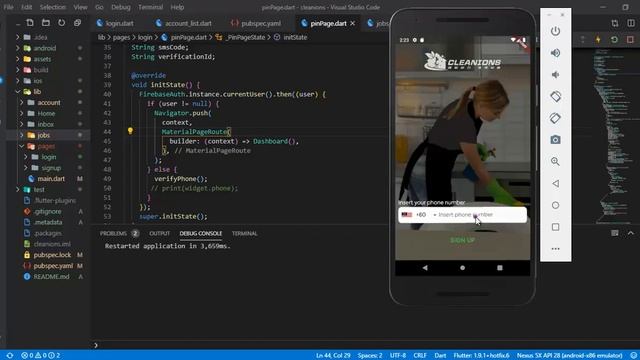Expand the account folder
Image resolution: width=640 pixels, height=360 pixels.
[21, 102]
